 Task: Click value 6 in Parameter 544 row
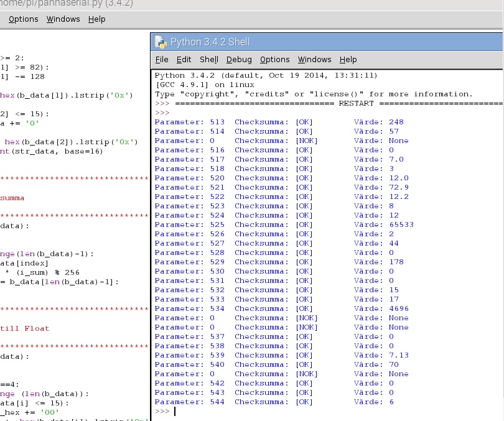pos(391,401)
